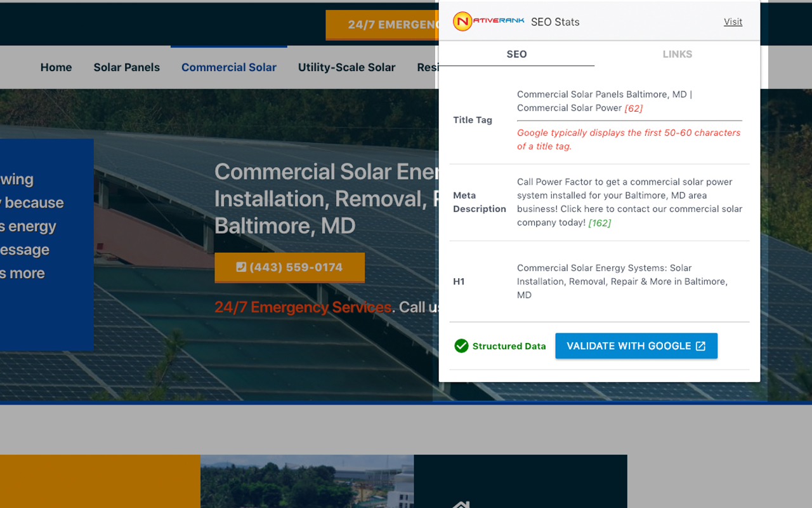The image size is (812, 508).
Task: Click the 'Baltimore, MD' hero heading line
Action: tap(285, 226)
